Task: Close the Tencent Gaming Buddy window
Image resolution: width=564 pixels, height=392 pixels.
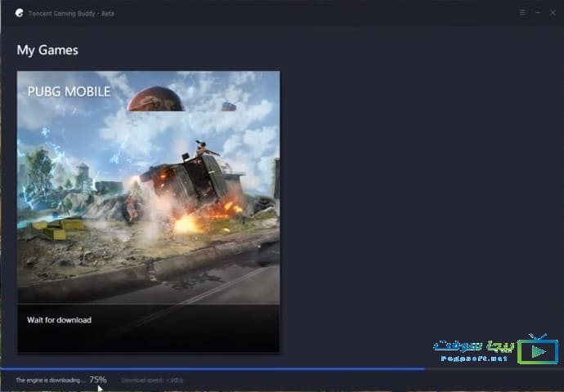Action: [553, 12]
